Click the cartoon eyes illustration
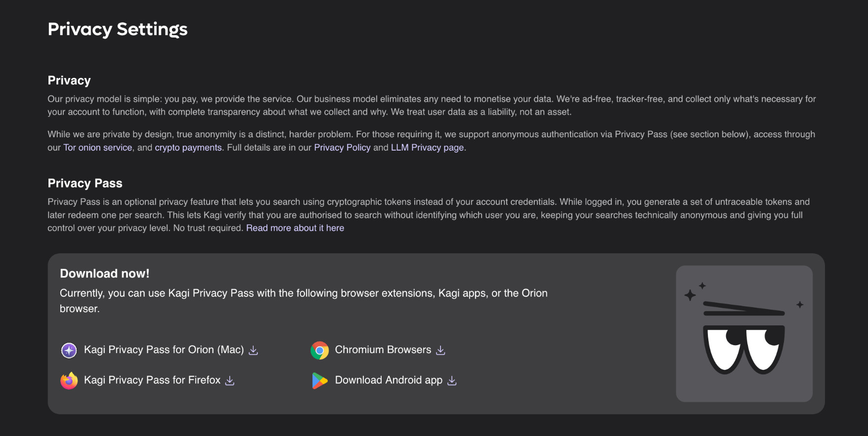This screenshot has width=868, height=436. (744, 334)
